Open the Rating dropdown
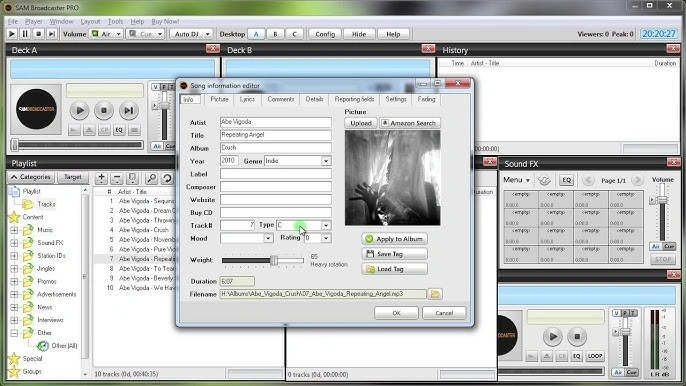686x386 pixels. coord(326,238)
